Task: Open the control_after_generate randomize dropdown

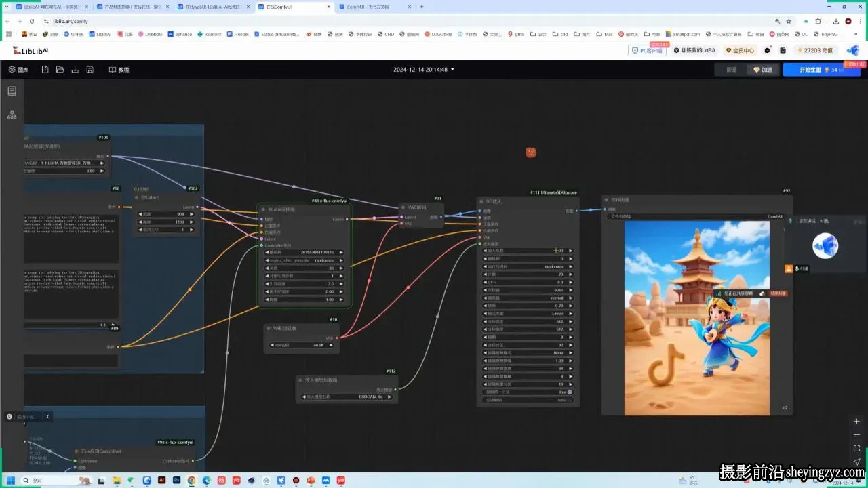Action: tap(304, 260)
